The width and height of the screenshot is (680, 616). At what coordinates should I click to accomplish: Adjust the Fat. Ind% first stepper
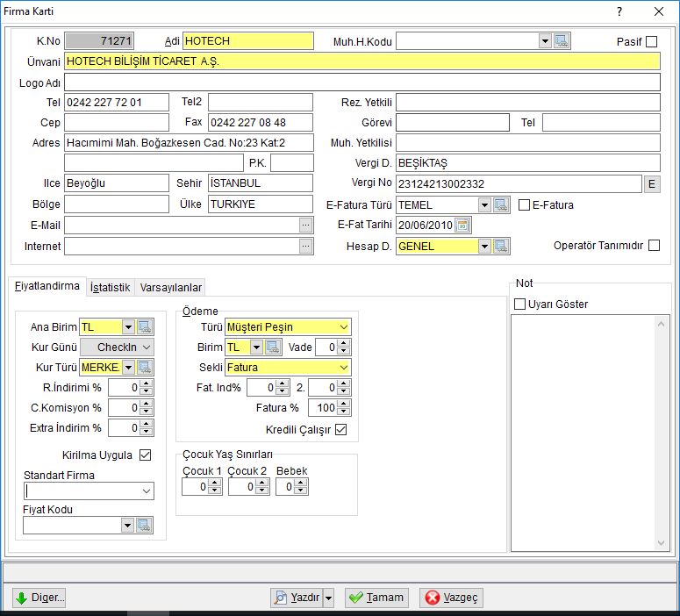[x=283, y=387]
